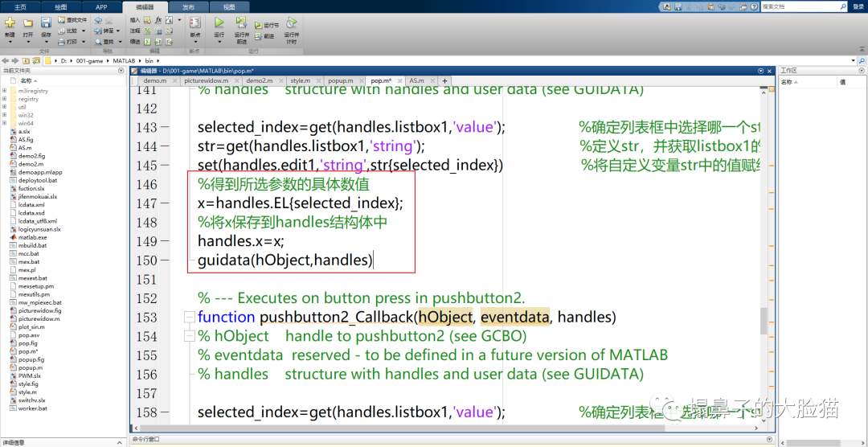Click the 新建 (New) file icon
Image resolution: width=868 pixels, height=447 pixels.
[x=10, y=23]
